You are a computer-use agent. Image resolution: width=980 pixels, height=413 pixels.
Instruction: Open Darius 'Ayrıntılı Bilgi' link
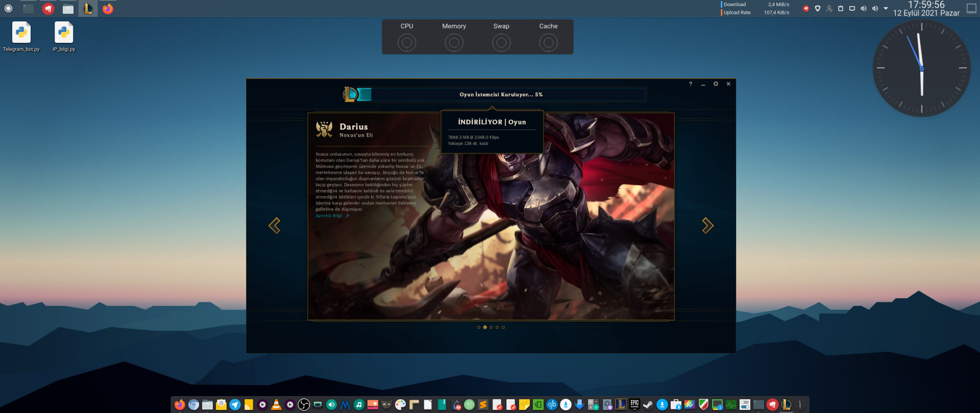coord(332,216)
